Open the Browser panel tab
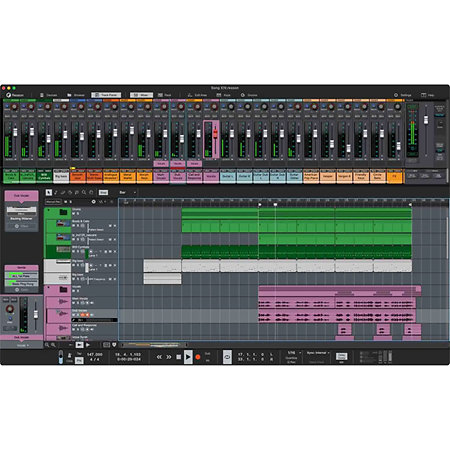This screenshot has width=450, height=450. click(x=76, y=95)
